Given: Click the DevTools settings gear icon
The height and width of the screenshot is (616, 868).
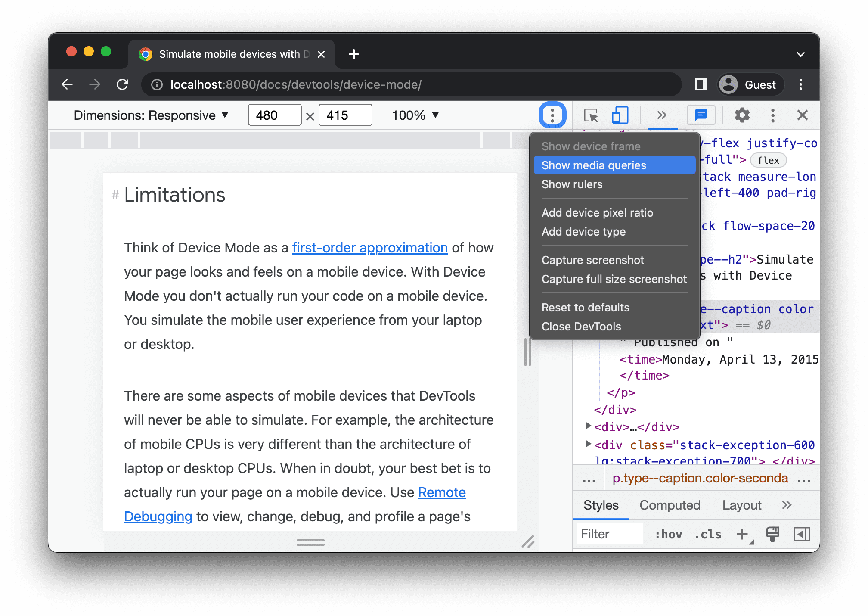Looking at the screenshot, I should (741, 115).
